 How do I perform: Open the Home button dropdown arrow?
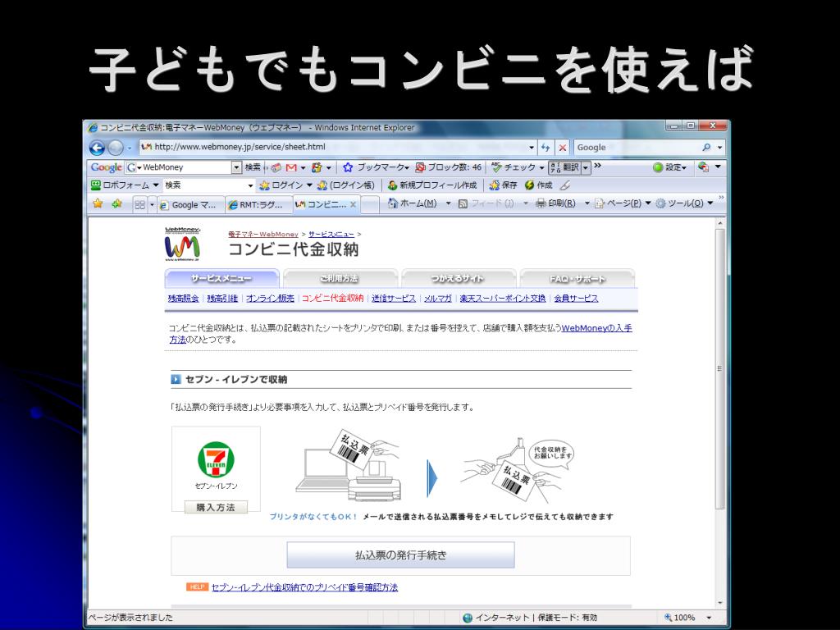click(449, 203)
